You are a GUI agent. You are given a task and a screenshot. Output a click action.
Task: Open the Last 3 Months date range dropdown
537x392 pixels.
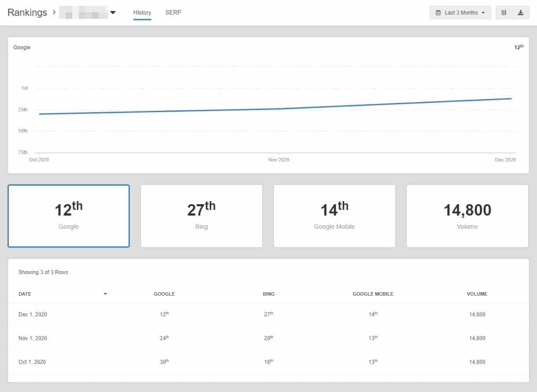460,13
